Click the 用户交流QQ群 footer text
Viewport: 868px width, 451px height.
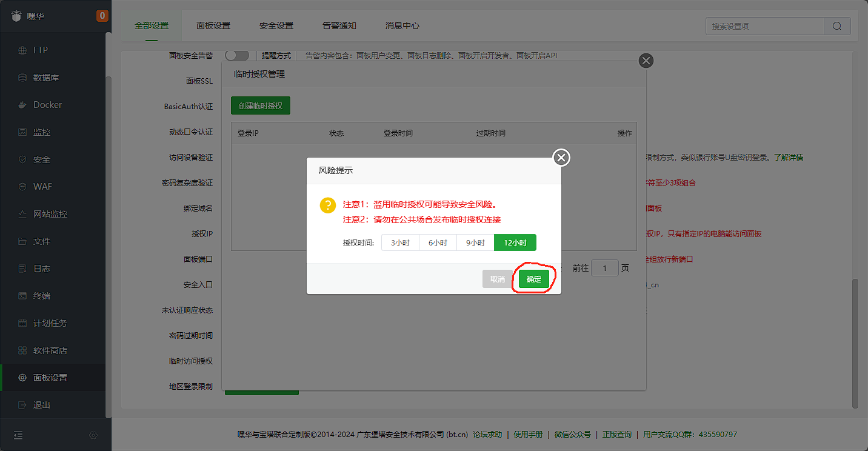tap(690, 435)
